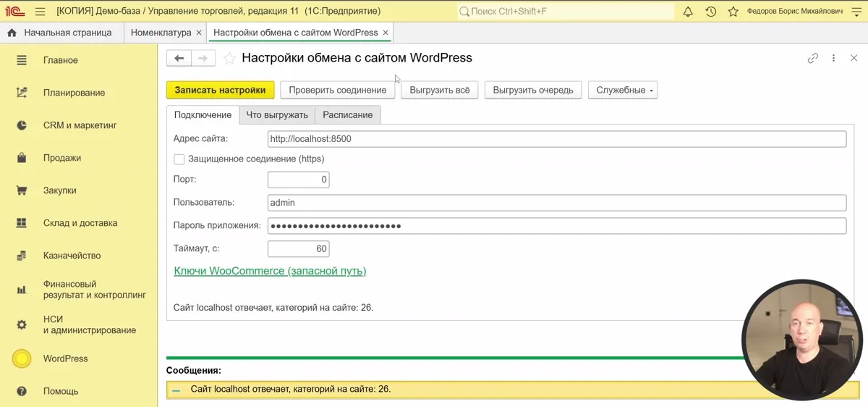The width and height of the screenshot is (868, 407).
Task: Click the Адрес сайта input field
Action: (557, 138)
